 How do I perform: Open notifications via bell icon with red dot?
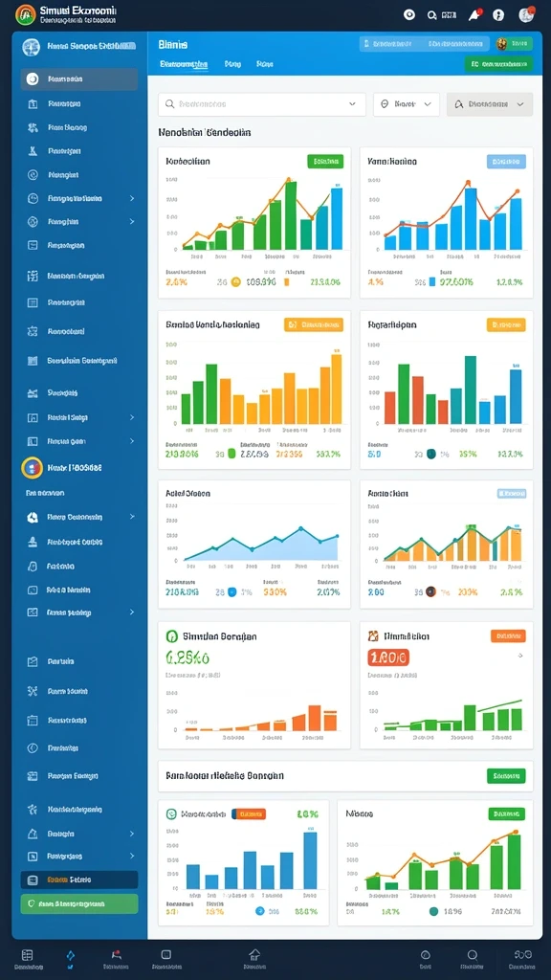(474, 15)
